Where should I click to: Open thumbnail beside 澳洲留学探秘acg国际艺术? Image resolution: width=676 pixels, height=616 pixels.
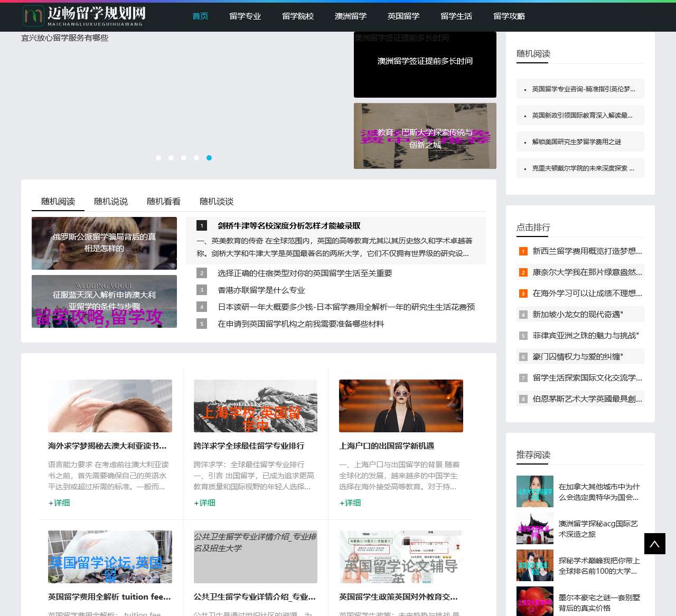point(534,528)
